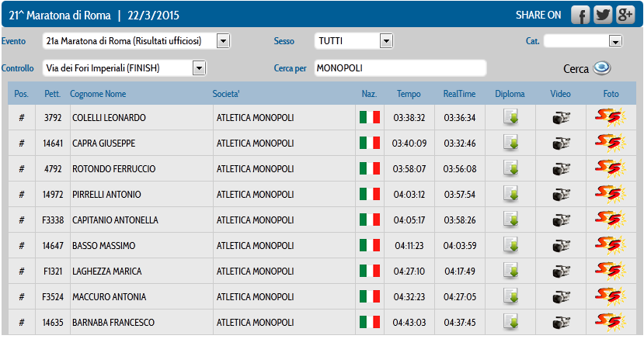Image resolution: width=644 pixels, height=339 pixels.
Task: Open video for Laghezza Marica
Action: [561, 271]
